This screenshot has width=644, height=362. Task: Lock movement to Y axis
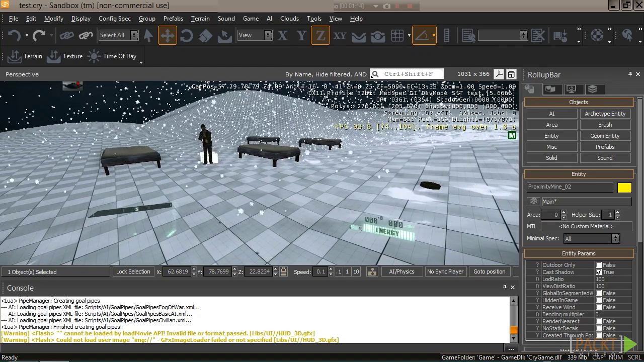click(301, 36)
